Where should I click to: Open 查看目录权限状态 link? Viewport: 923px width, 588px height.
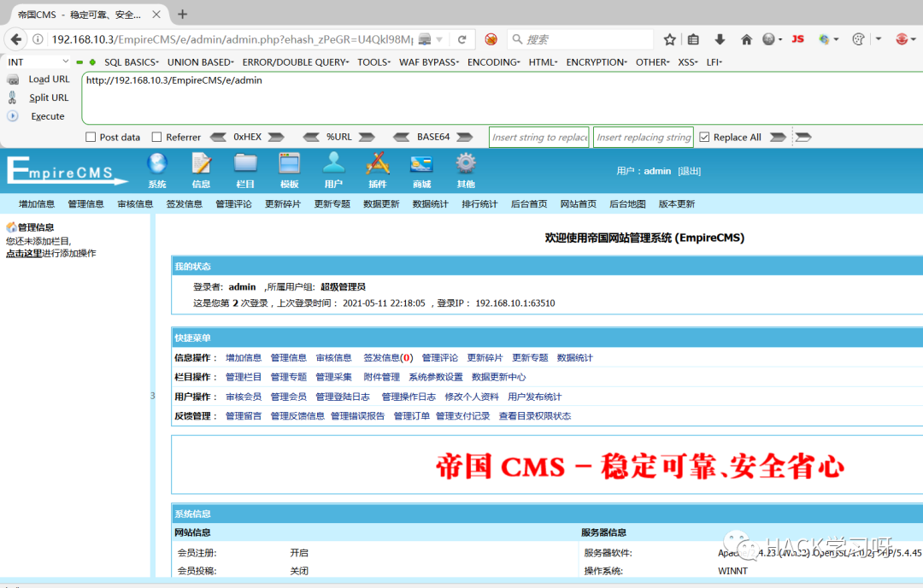point(534,416)
